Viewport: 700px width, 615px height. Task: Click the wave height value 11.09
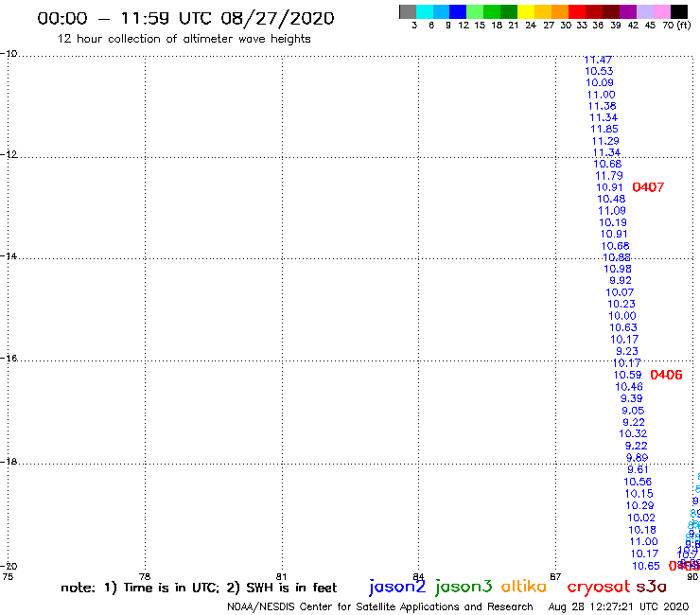pos(612,210)
